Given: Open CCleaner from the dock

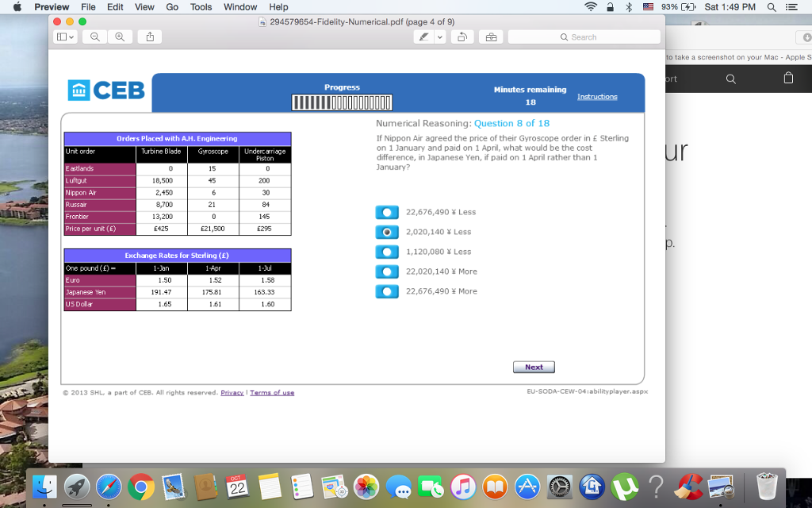Looking at the screenshot, I should click(689, 487).
